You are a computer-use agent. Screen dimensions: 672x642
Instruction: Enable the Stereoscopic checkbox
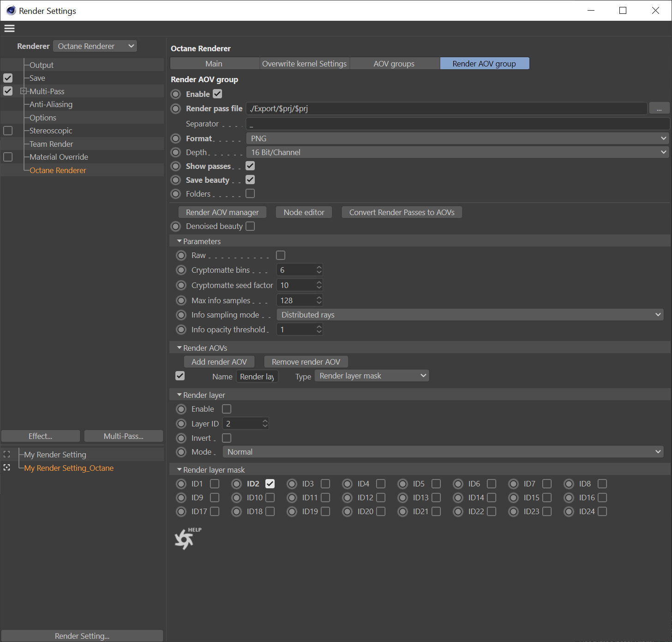[8, 131]
